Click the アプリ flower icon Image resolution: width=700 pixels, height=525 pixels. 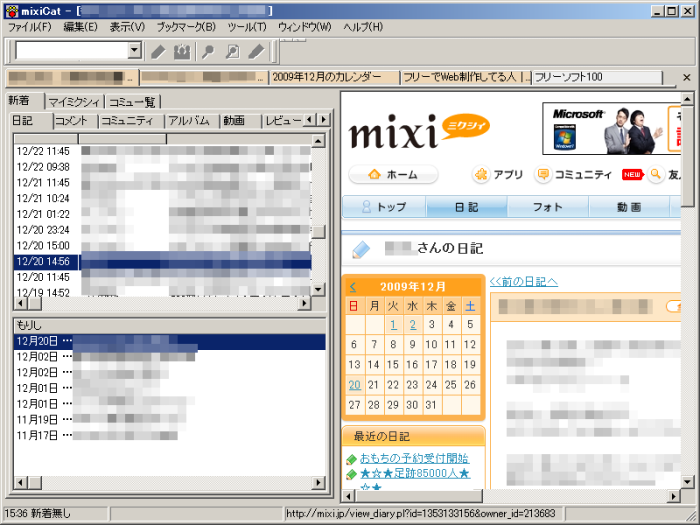click(x=481, y=175)
